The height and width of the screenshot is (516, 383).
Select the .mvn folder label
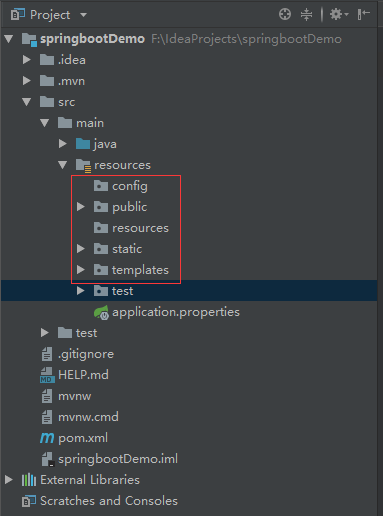pyautogui.click(x=71, y=81)
